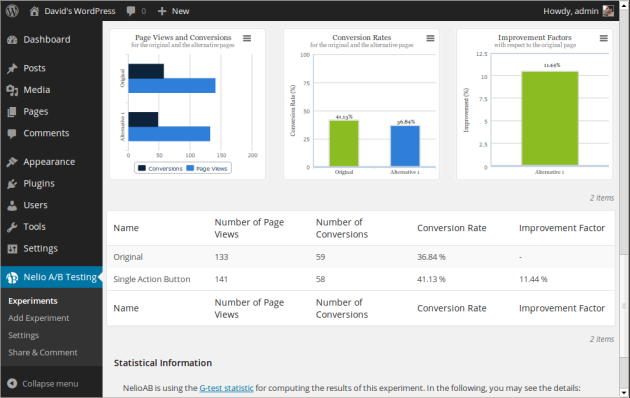Click the Pages icon in sidebar

[12, 112]
